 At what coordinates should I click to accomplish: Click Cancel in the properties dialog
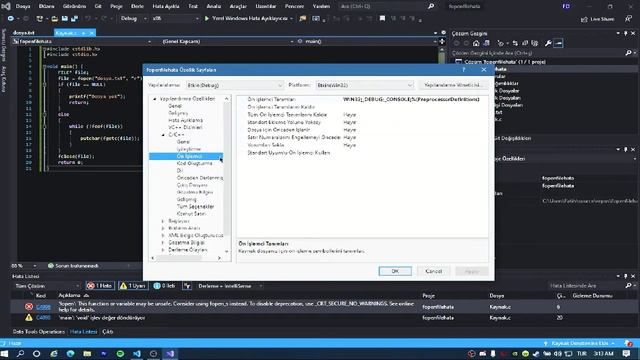click(433, 271)
